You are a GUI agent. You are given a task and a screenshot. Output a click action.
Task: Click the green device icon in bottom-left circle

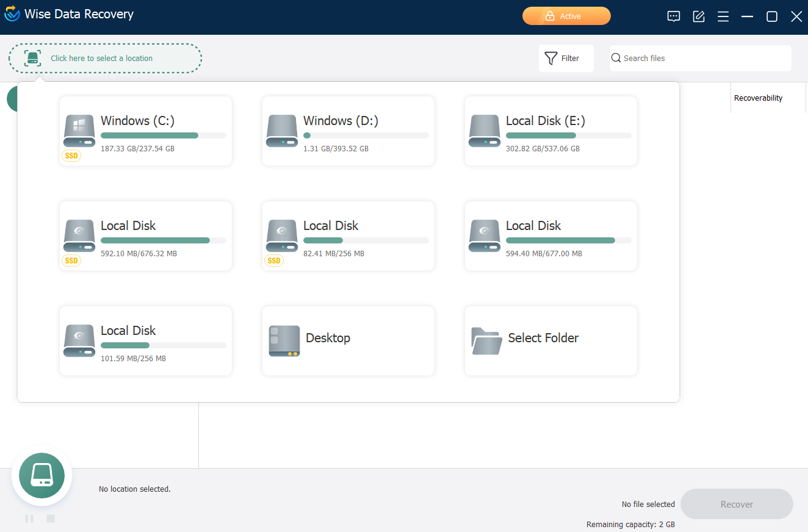[41, 476]
